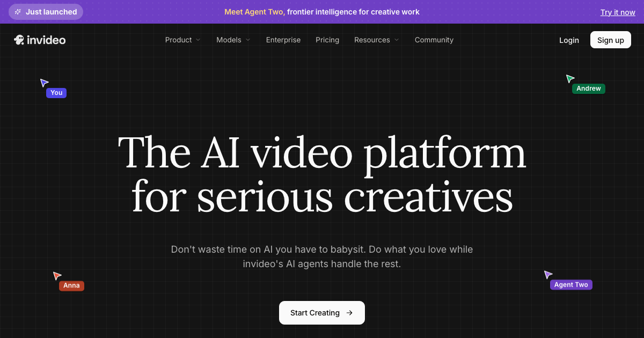
Task: Click the Meet Agent Two banner text
Action: point(322,12)
